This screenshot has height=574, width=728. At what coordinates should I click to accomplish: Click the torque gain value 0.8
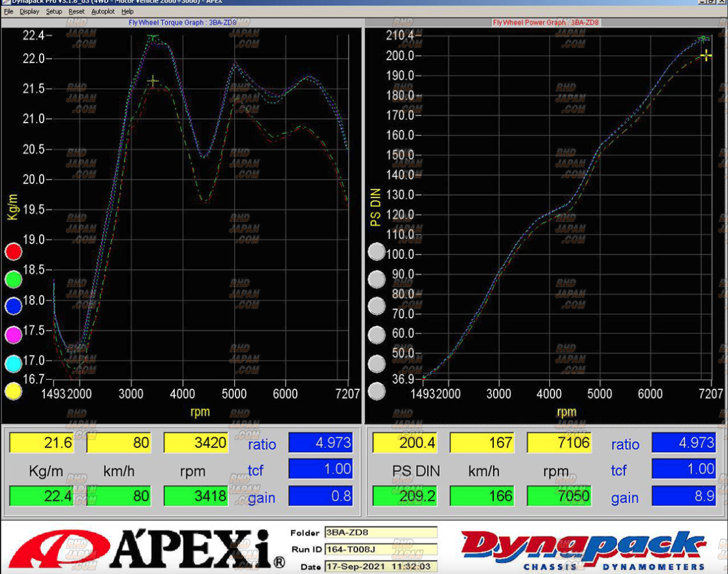point(320,496)
